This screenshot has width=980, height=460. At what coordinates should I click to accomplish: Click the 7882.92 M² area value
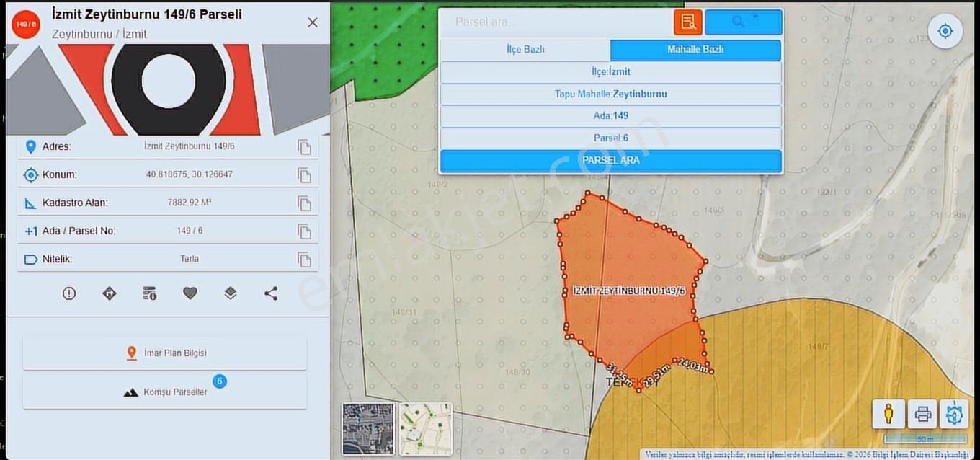click(190, 203)
